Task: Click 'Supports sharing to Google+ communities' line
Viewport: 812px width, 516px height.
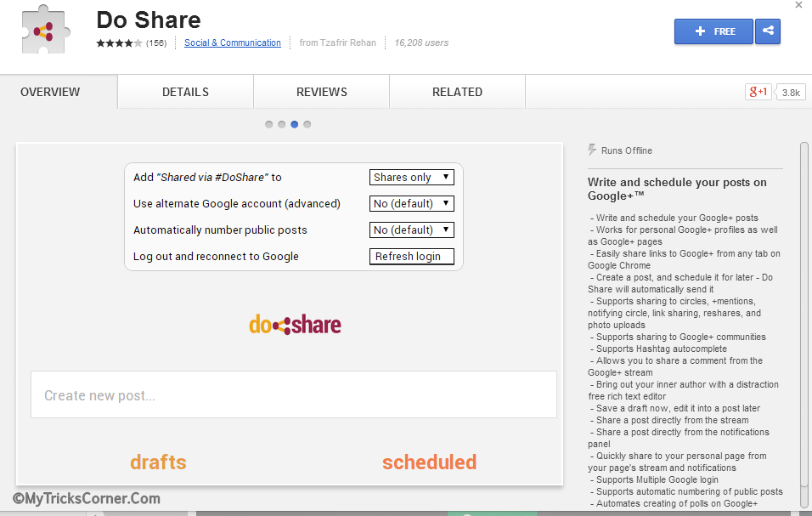Action: (x=680, y=337)
